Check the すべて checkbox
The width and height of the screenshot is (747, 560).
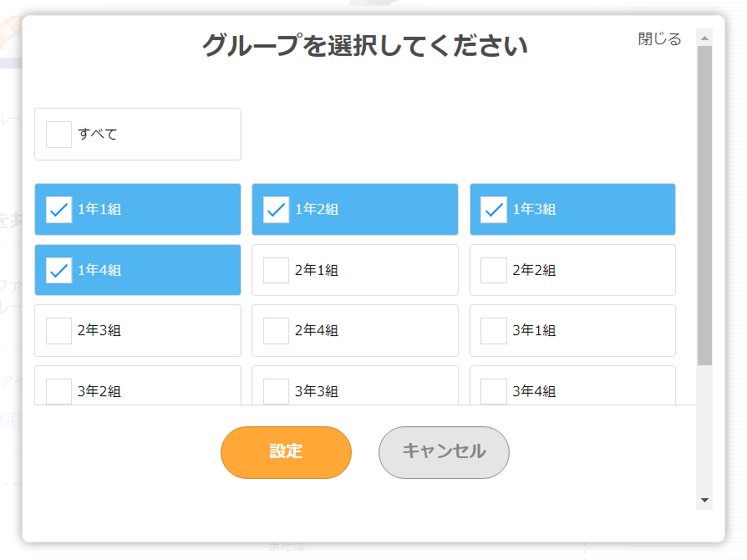coord(58,134)
